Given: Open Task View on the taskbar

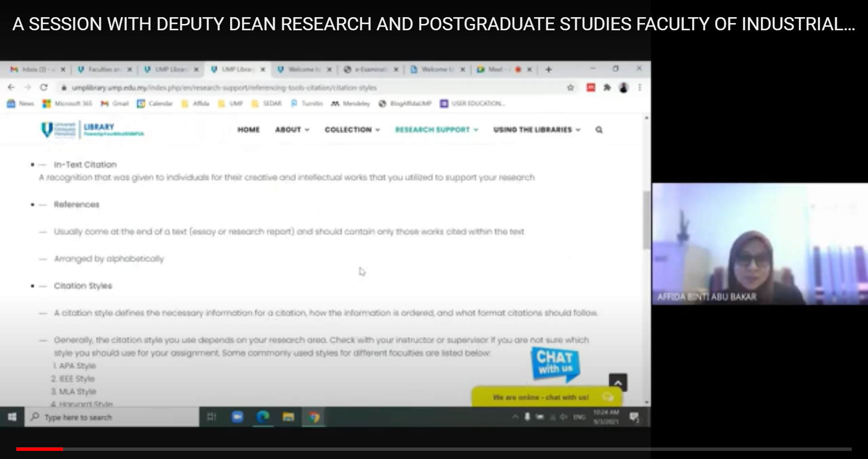Looking at the screenshot, I should 212,417.
